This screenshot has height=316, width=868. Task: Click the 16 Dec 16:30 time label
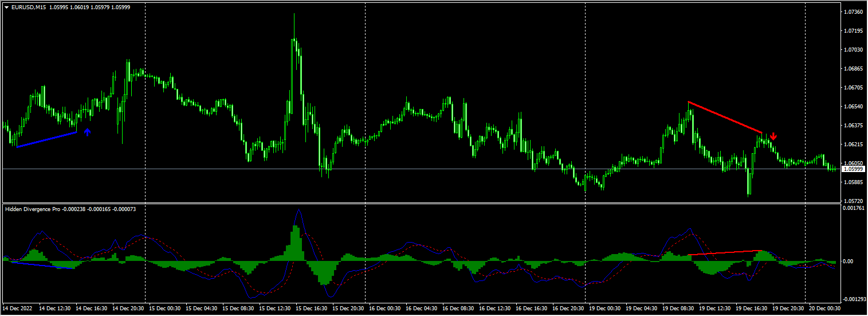(532, 308)
